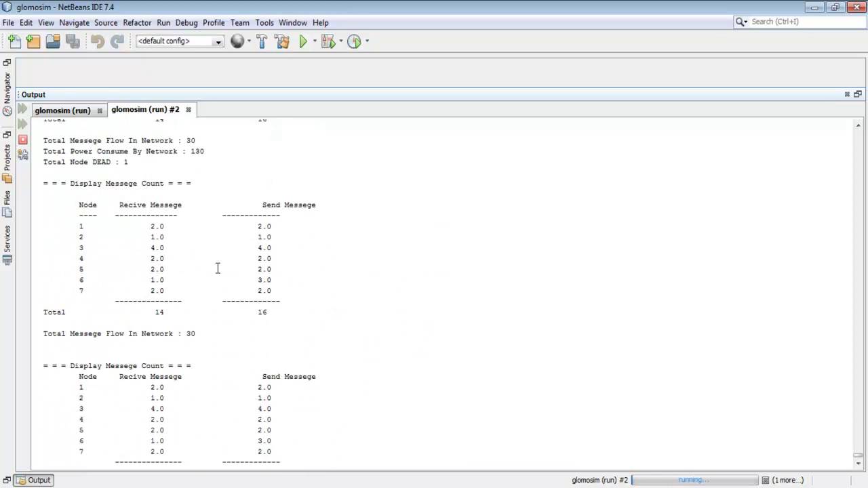
Task: Click the green Run Project icon
Action: 303,41
